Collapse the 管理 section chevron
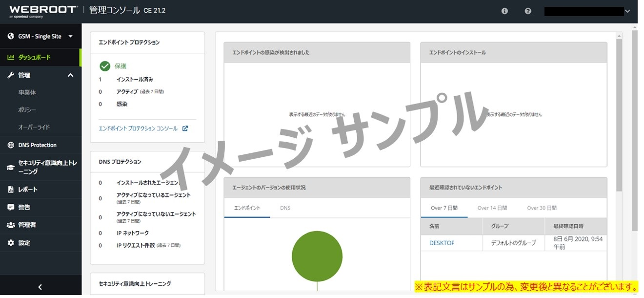 coord(70,75)
